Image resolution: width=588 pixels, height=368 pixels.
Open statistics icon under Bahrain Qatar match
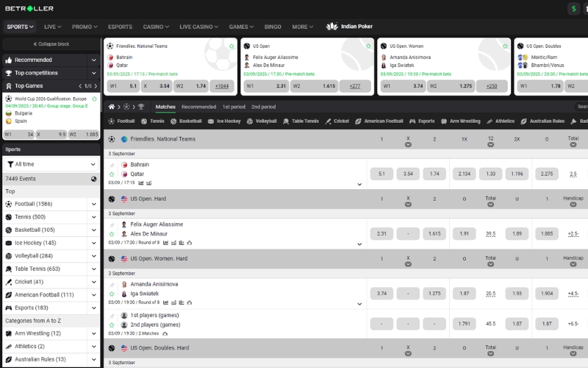[x=141, y=183]
